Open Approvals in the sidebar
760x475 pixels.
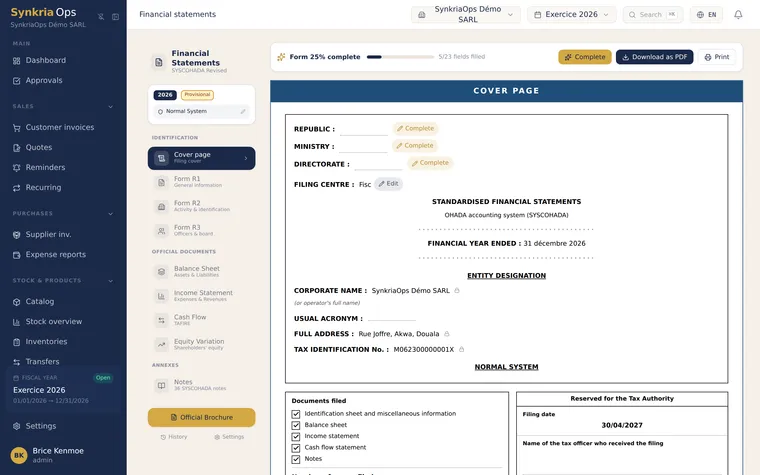(x=44, y=80)
